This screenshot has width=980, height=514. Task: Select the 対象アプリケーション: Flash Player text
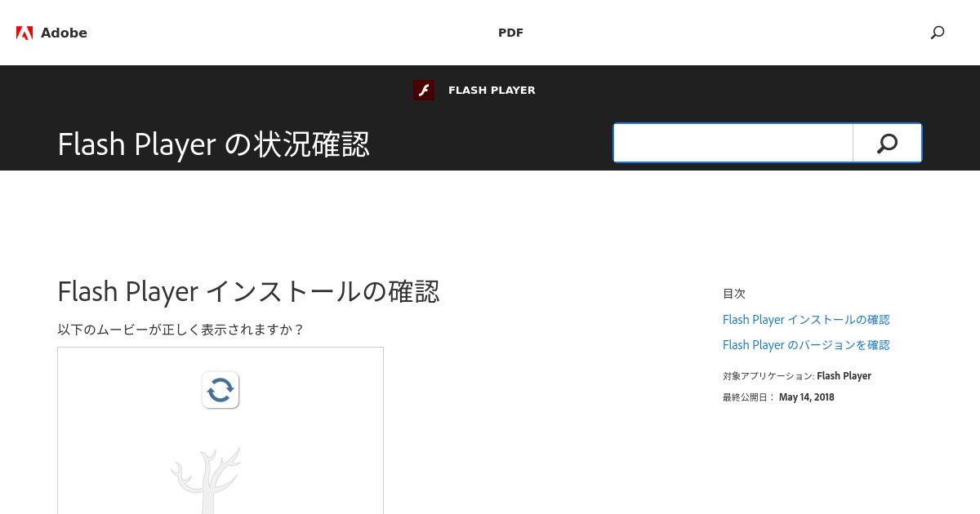click(x=797, y=376)
